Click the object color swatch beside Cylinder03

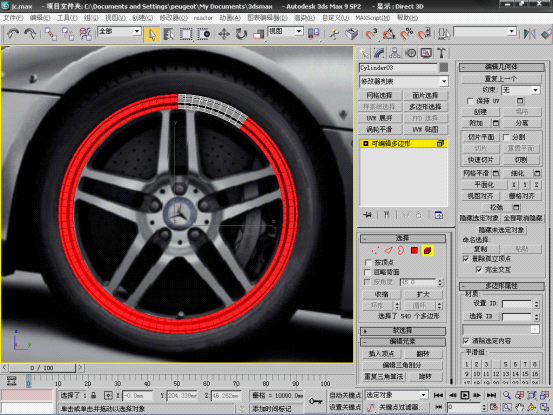point(444,67)
